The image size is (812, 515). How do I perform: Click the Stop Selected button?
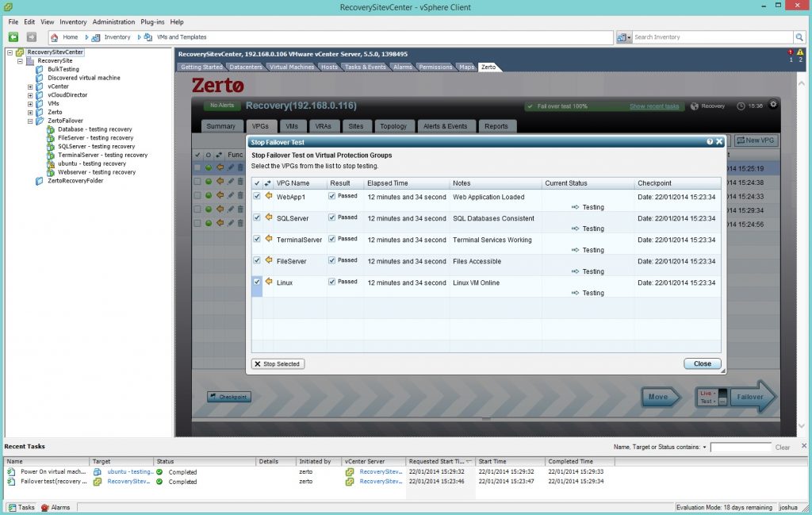(278, 363)
